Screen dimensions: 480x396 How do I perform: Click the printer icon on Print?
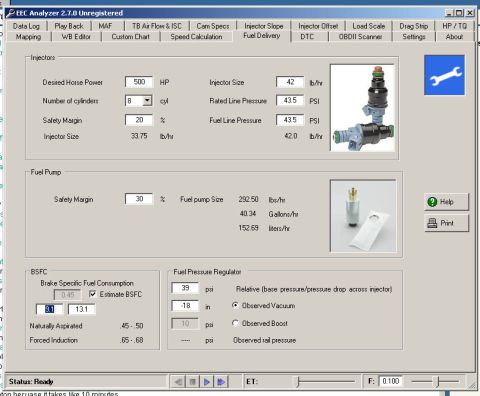tap(432, 223)
